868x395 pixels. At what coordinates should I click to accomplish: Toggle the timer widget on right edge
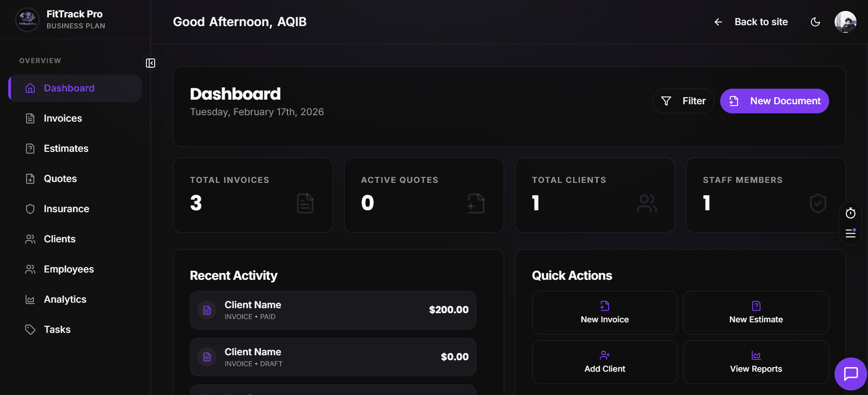click(x=850, y=213)
